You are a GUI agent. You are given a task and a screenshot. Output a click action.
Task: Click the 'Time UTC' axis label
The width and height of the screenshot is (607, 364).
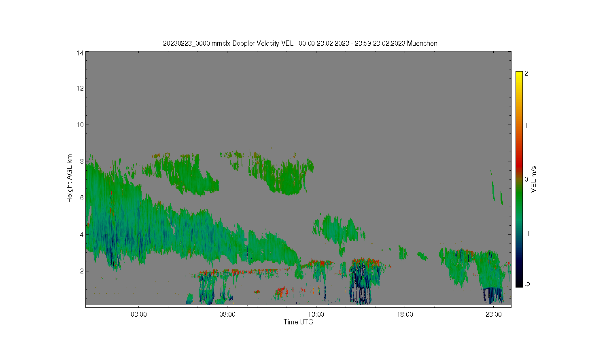coord(298,322)
